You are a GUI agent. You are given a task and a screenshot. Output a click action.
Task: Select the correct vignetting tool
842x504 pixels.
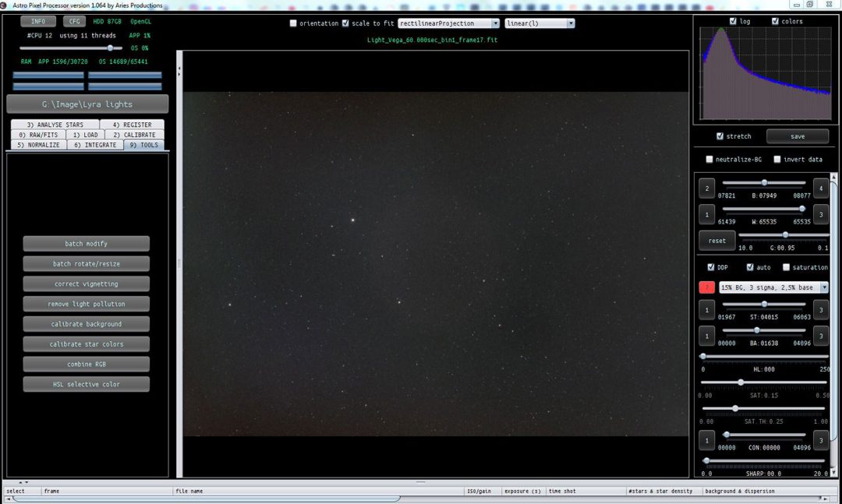click(86, 284)
